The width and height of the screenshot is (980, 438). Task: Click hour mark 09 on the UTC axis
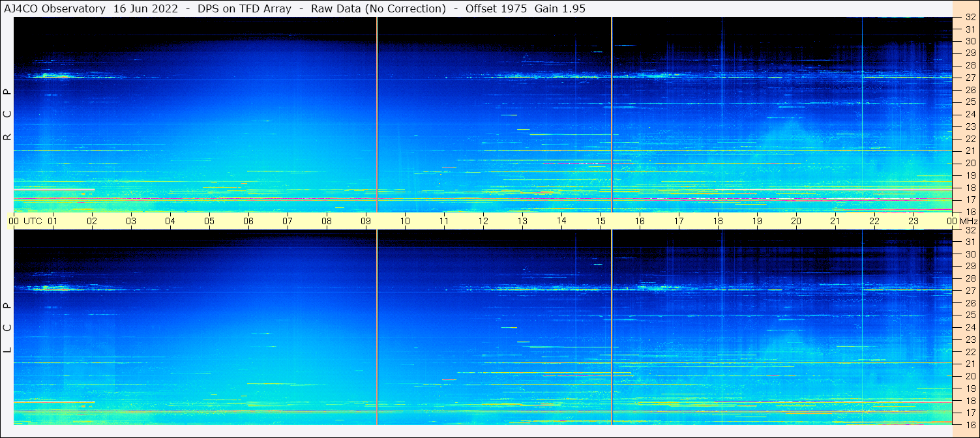(x=366, y=221)
